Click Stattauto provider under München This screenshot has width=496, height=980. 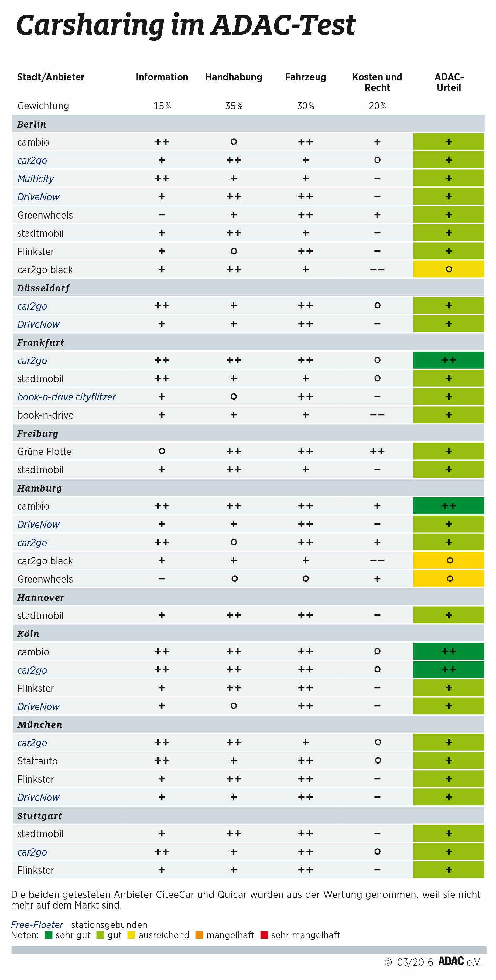[37, 761]
